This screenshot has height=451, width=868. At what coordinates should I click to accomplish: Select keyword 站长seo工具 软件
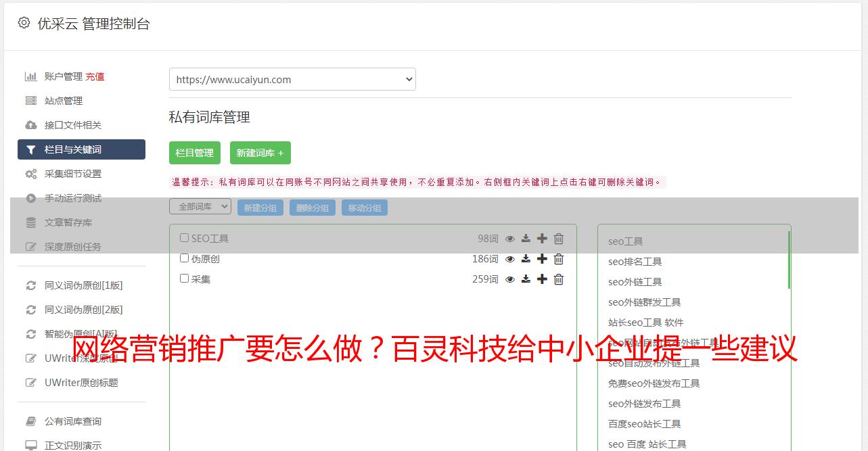(x=646, y=323)
